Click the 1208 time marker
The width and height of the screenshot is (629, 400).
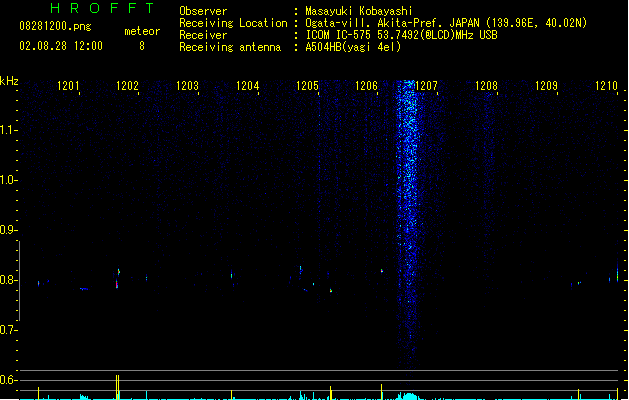486,86
